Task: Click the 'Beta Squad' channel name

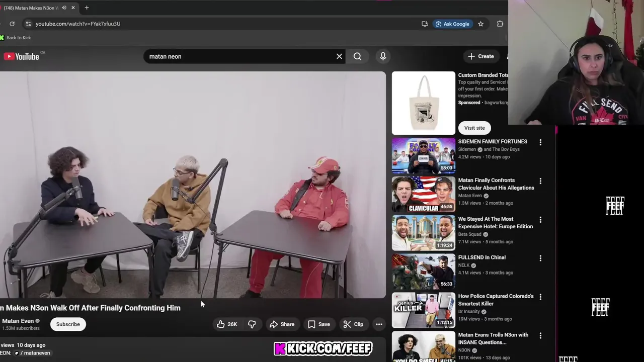Action: click(470, 234)
